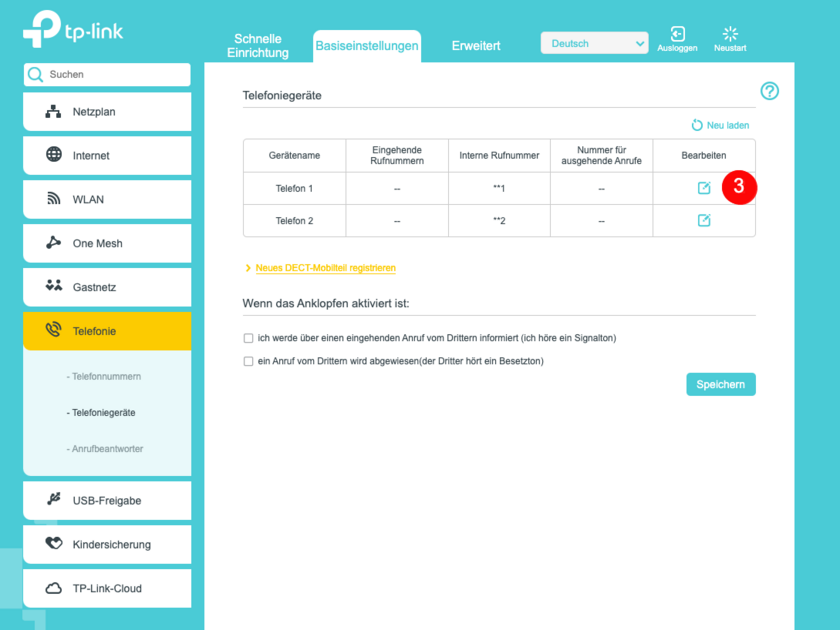Open TP-Link-Cloud from the sidebar
The image size is (840, 630).
coord(107,589)
